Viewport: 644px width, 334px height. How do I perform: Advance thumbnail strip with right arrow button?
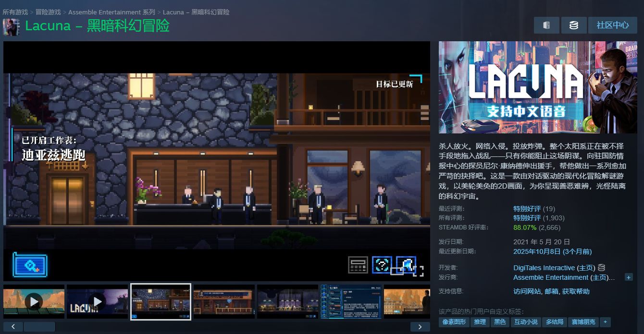click(x=420, y=327)
